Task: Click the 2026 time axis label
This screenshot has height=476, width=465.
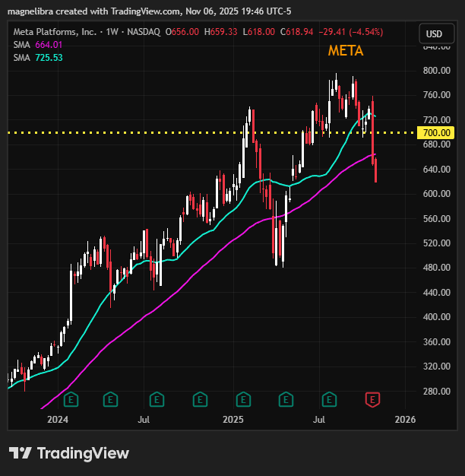Action: pyautogui.click(x=405, y=420)
